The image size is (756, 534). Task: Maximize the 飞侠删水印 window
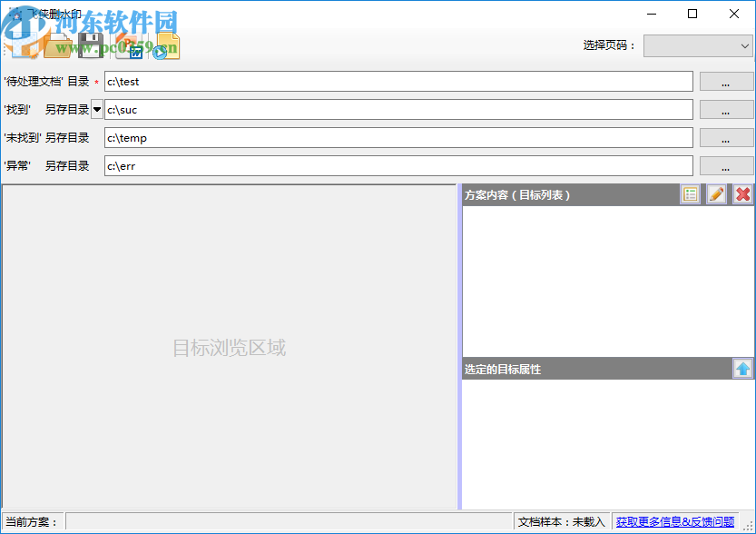click(692, 14)
